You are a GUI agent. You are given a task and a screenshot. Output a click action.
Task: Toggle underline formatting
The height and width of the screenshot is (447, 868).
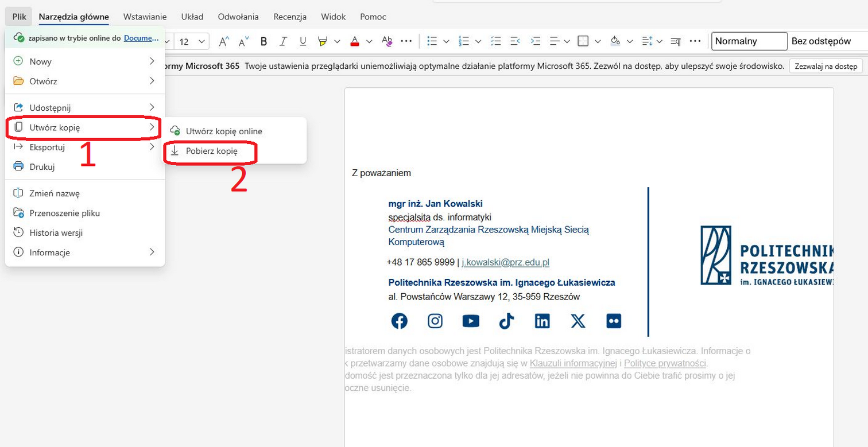(x=303, y=41)
